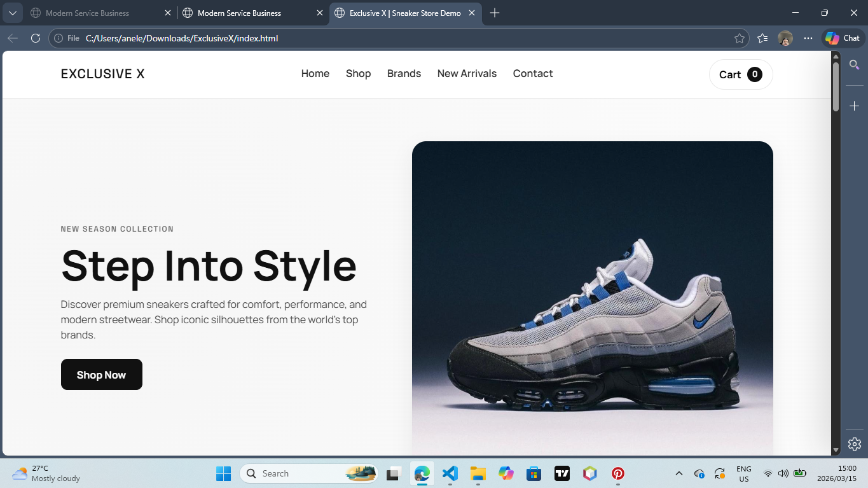868x488 pixels.
Task: Open the Favorites list icon
Action: 762,38
